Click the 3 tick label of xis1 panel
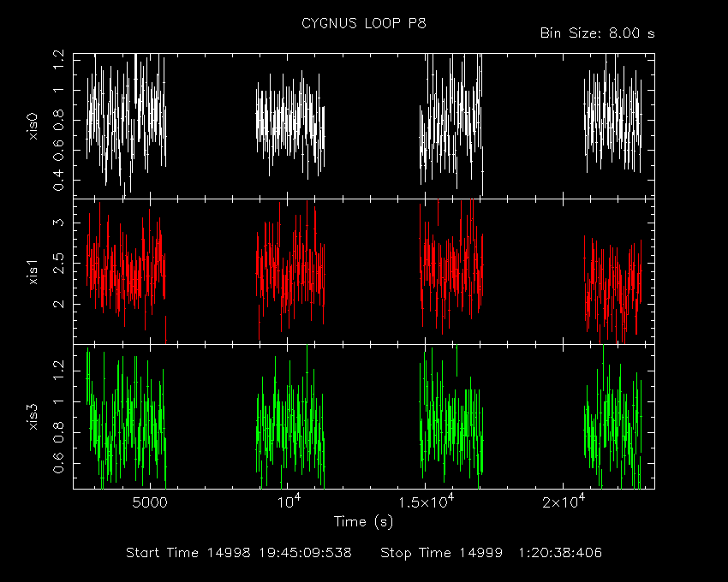The width and height of the screenshot is (728, 582). (x=58, y=222)
